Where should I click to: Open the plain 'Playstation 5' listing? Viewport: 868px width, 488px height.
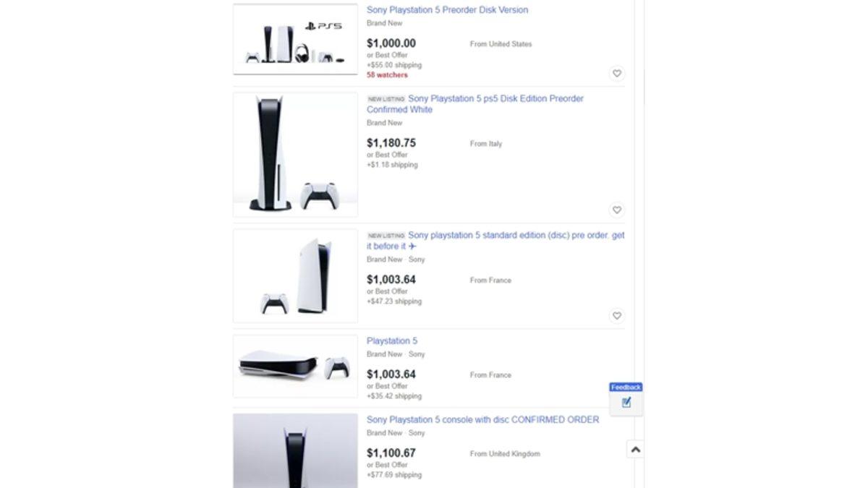pos(393,341)
